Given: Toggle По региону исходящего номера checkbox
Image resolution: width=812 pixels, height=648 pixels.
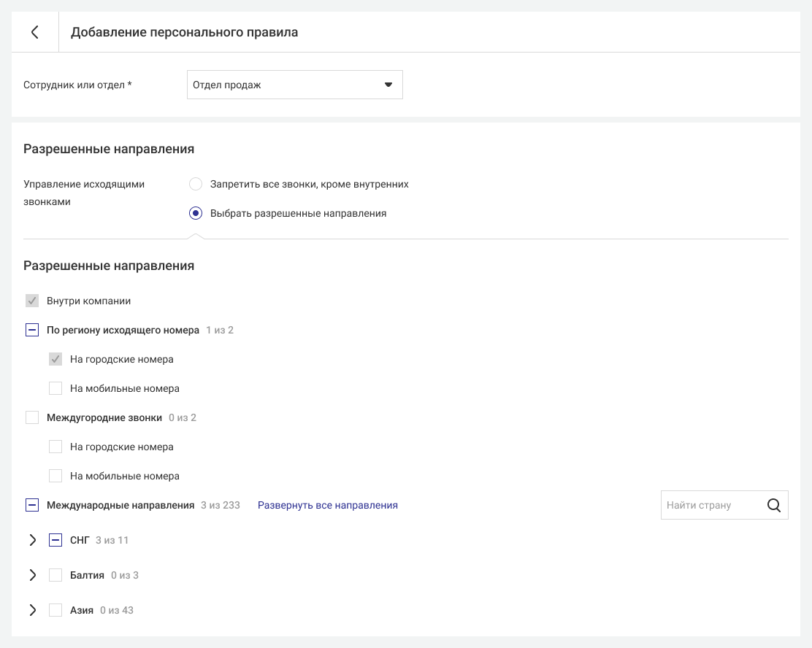Looking at the screenshot, I should pyautogui.click(x=32, y=330).
